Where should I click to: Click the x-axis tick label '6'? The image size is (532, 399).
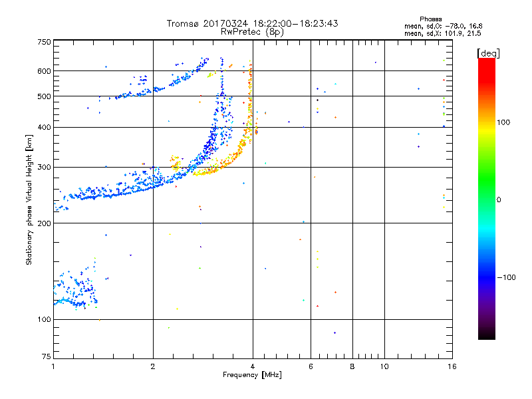click(x=311, y=366)
